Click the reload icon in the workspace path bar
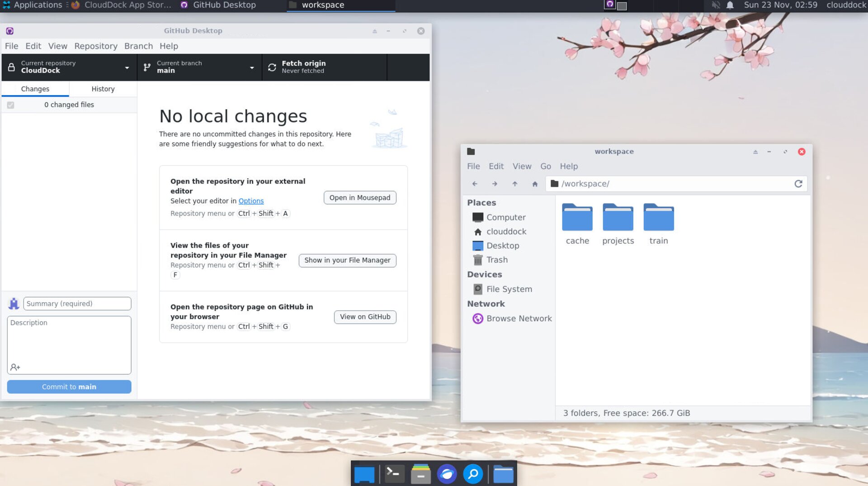Screen dimensions: 868x486 [x=798, y=184]
